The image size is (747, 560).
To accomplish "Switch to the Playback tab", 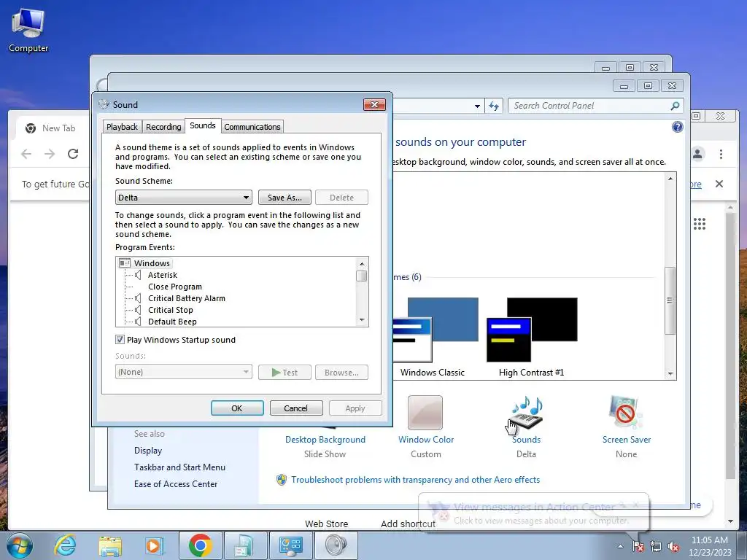I will (x=122, y=127).
